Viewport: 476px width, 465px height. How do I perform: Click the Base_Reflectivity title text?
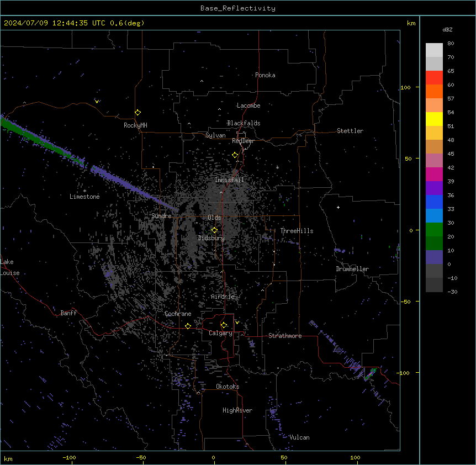[x=238, y=8]
